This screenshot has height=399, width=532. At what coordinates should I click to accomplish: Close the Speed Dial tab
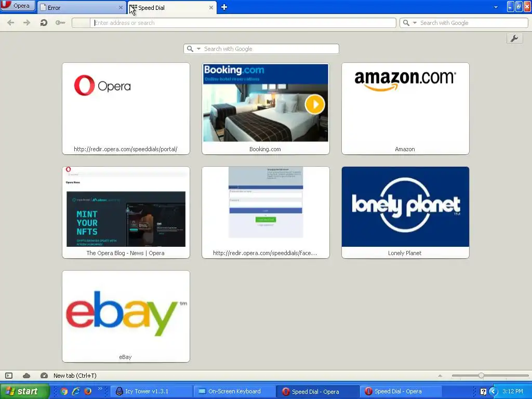(211, 7)
